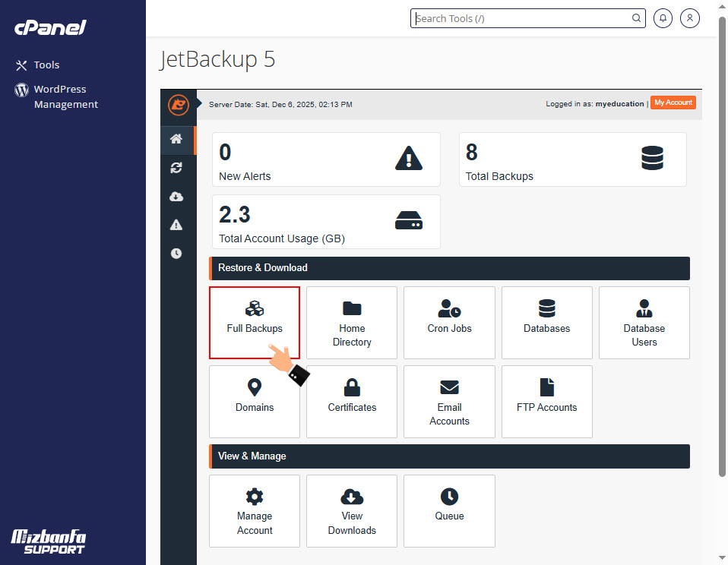Open the View Downloads tile
This screenshot has height=565, width=728.
(x=352, y=510)
